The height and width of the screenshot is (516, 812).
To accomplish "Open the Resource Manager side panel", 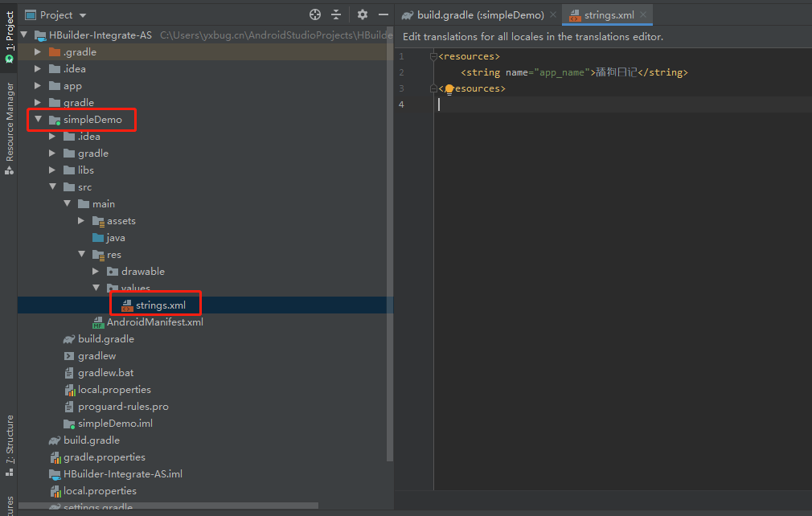I will 10,121.
